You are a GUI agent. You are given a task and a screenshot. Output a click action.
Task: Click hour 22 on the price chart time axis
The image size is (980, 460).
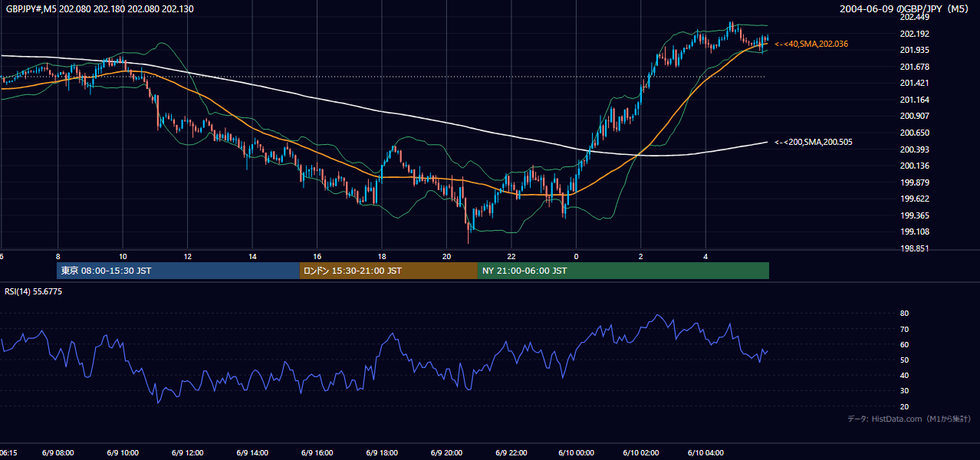511,256
